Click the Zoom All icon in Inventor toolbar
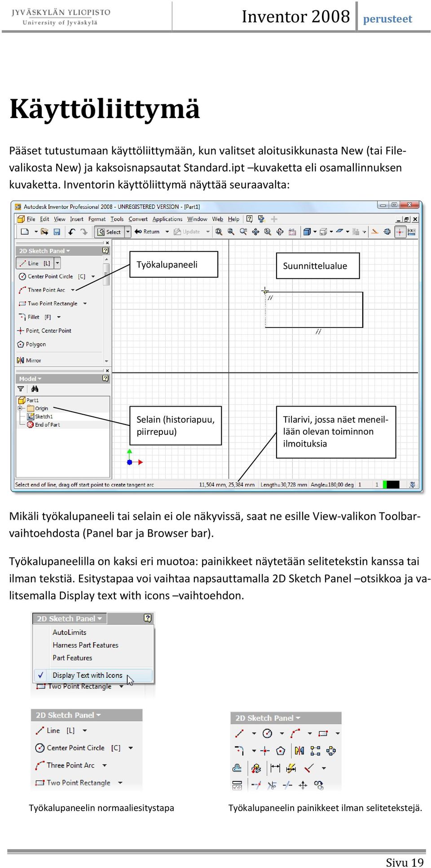431x868 pixels. pyautogui.click(x=219, y=232)
